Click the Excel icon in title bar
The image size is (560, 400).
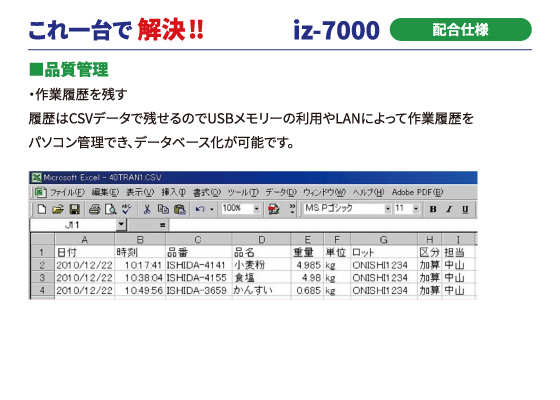click(36, 177)
